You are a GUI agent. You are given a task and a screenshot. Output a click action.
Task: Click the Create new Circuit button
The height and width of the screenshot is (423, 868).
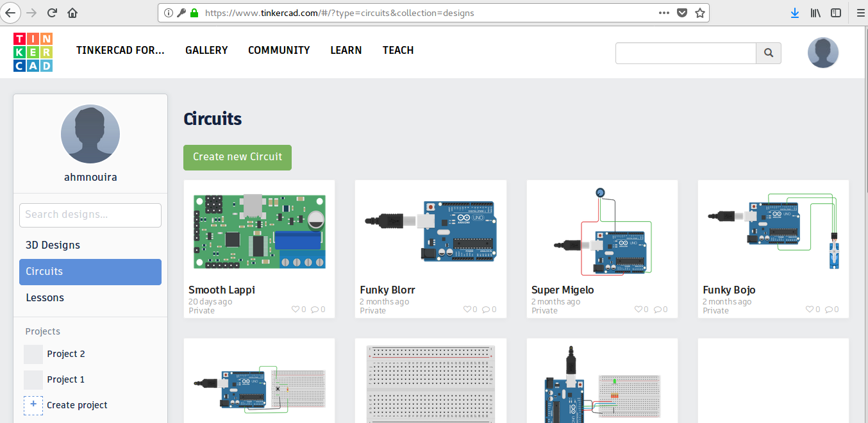pyautogui.click(x=237, y=157)
